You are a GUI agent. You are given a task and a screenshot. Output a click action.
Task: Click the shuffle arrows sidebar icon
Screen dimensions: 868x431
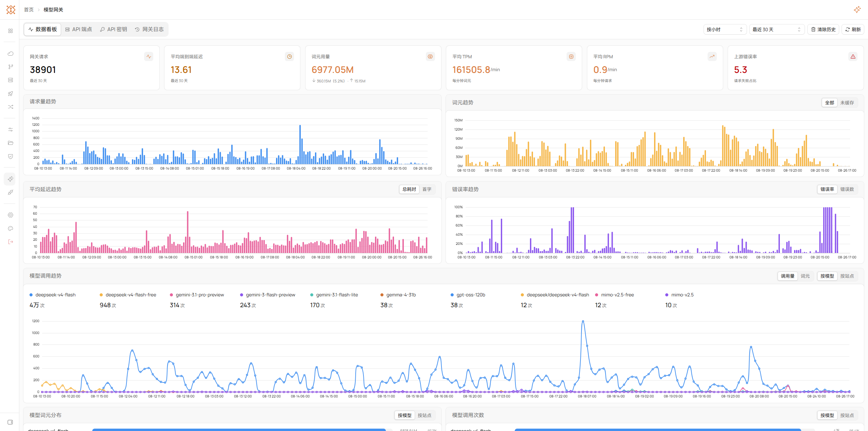11,107
